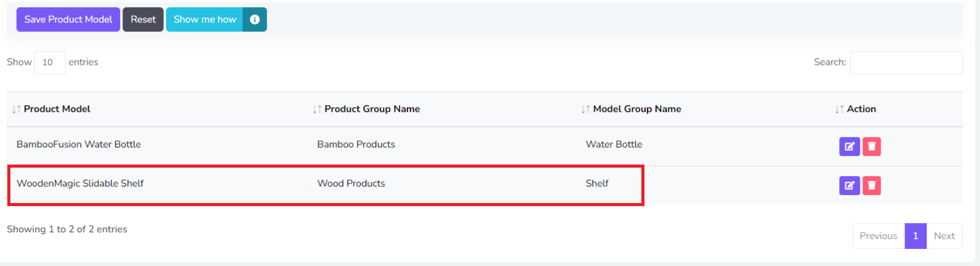
Task: Go to the Next page
Action: click(944, 236)
